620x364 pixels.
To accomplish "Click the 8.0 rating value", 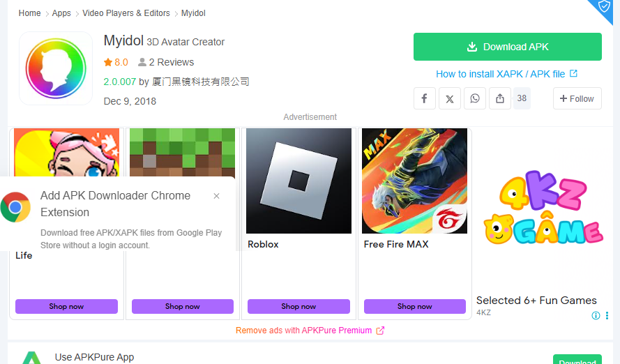I will [121, 62].
